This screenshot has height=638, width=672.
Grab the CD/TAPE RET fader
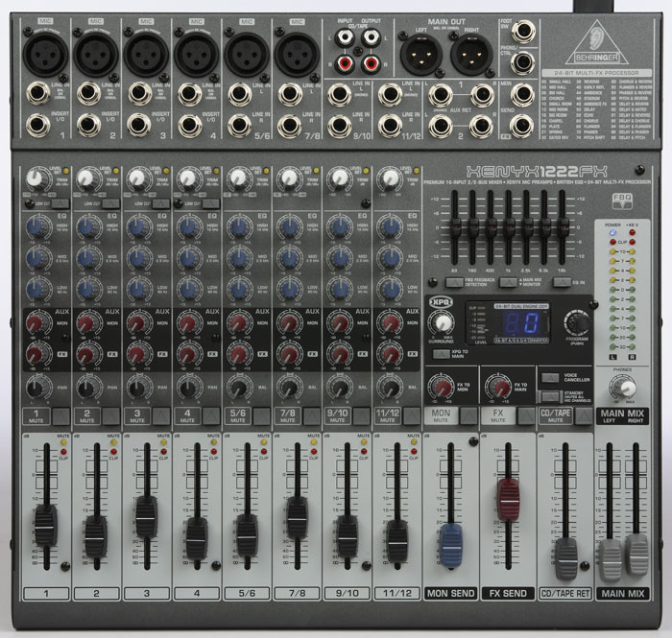point(566,559)
